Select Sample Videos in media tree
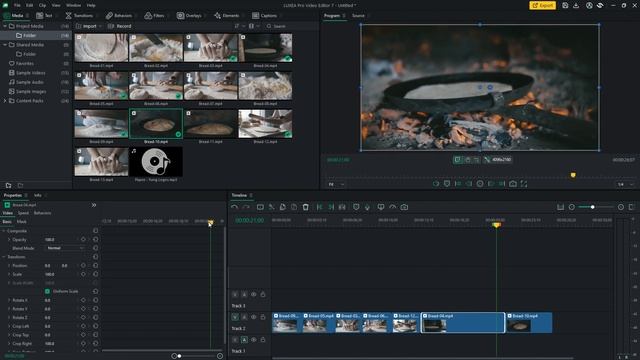The height and width of the screenshot is (360, 640). click(31, 73)
